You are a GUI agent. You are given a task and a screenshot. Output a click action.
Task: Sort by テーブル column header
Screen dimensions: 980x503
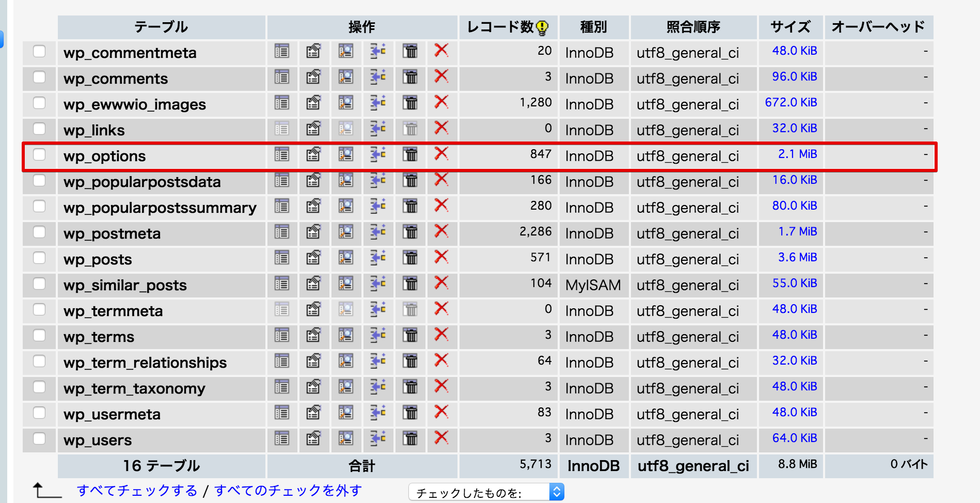[161, 27]
